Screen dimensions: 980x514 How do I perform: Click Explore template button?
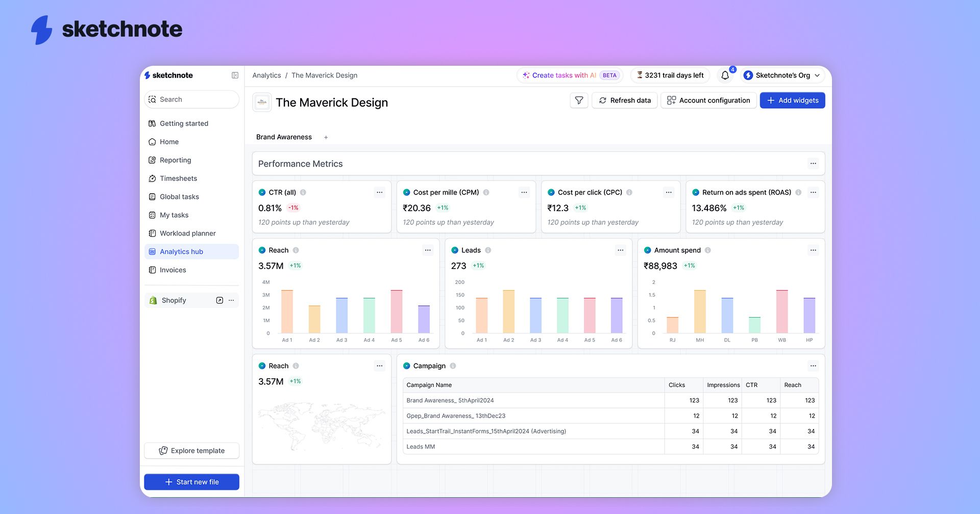coord(191,451)
